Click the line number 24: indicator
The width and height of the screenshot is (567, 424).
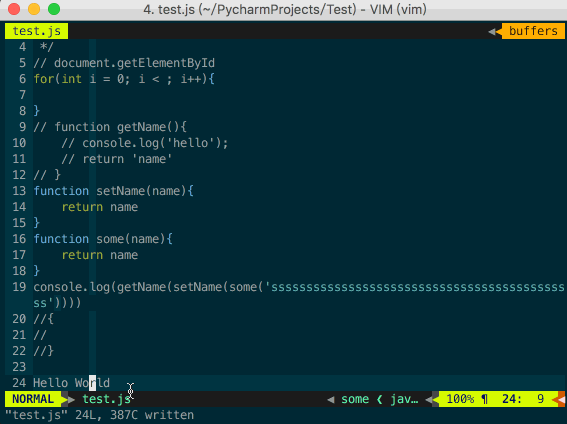pos(512,399)
